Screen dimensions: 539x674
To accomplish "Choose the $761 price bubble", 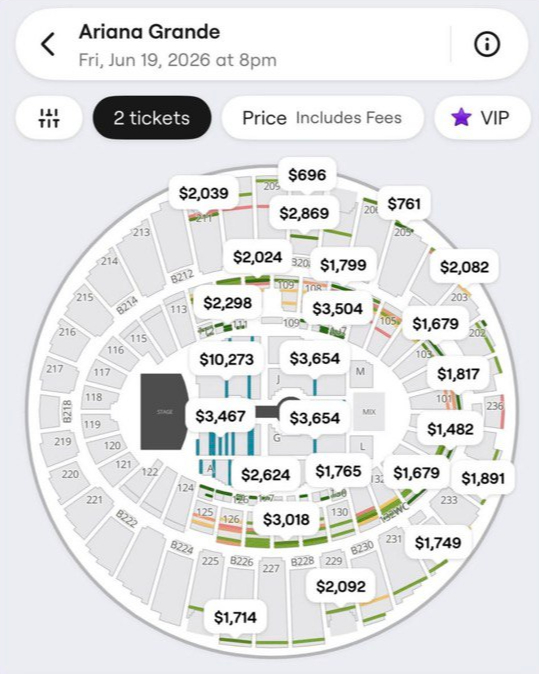I will click(404, 203).
